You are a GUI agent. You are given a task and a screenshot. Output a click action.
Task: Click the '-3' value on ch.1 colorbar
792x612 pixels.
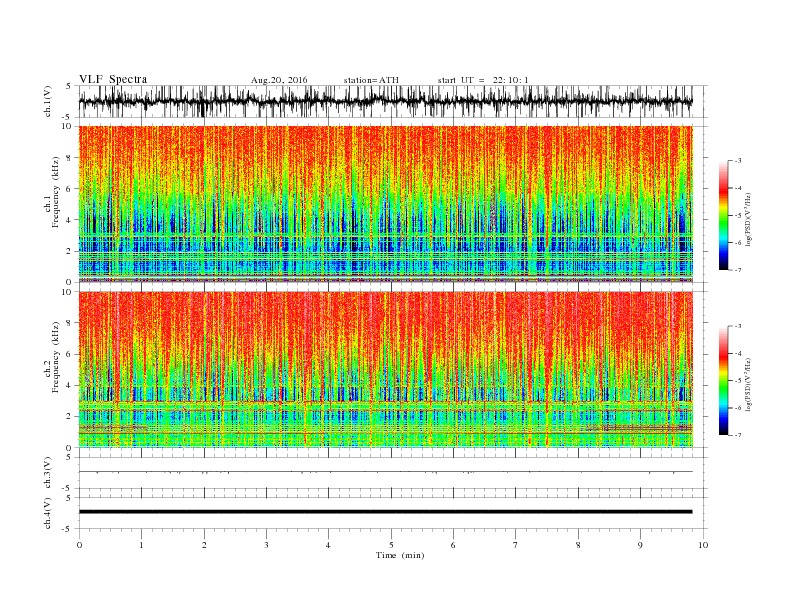[738, 161]
